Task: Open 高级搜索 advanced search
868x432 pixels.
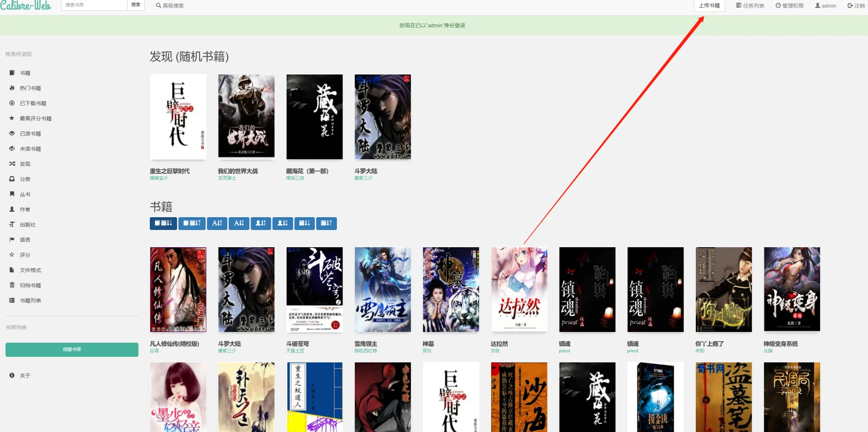Action: (x=170, y=6)
